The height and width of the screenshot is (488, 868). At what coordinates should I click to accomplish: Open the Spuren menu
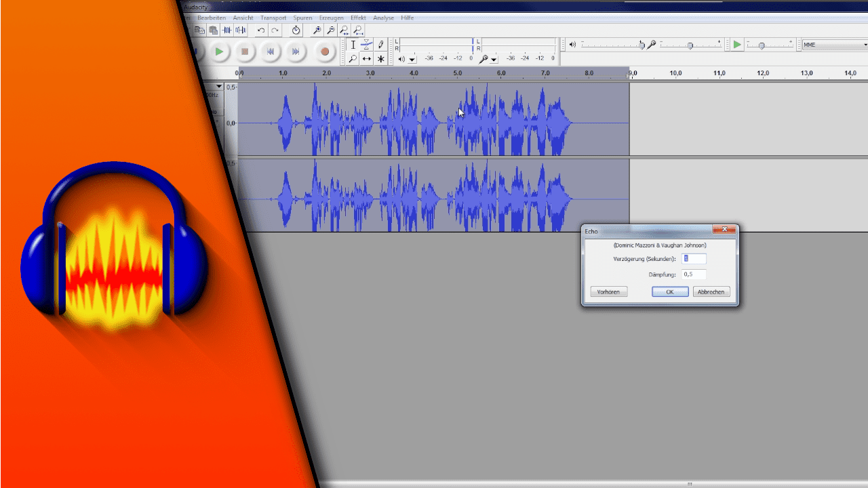(x=303, y=18)
